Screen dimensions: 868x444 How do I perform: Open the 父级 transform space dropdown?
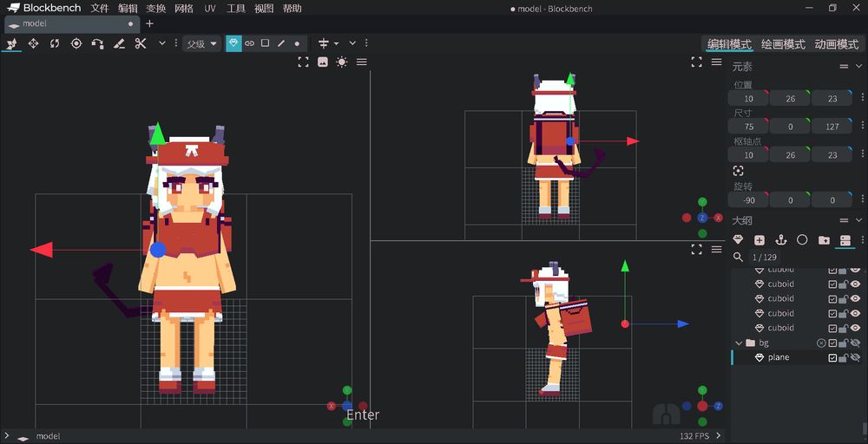201,43
